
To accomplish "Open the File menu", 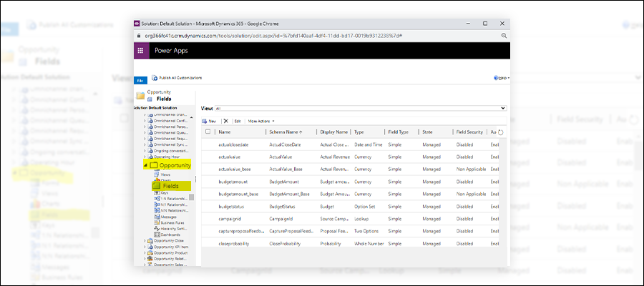I will point(140,80).
